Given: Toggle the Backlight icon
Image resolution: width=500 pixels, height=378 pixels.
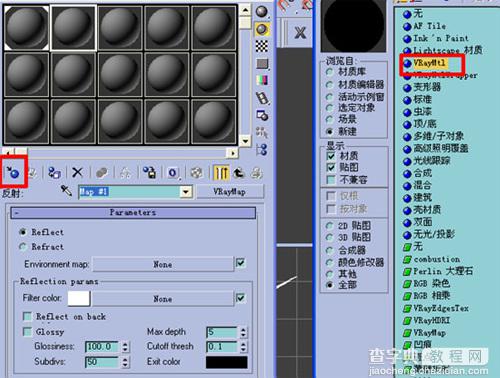Looking at the screenshot, I should click(262, 29).
